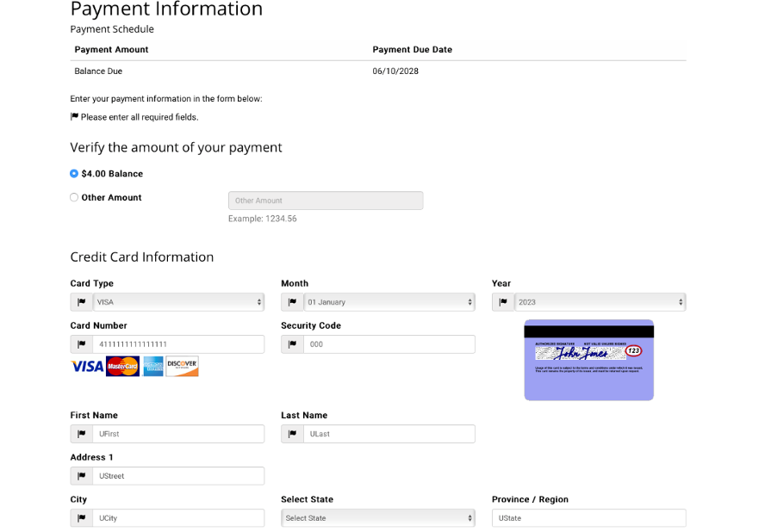Open the Select State dropdown

pyautogui.click(x=378, y=518)
